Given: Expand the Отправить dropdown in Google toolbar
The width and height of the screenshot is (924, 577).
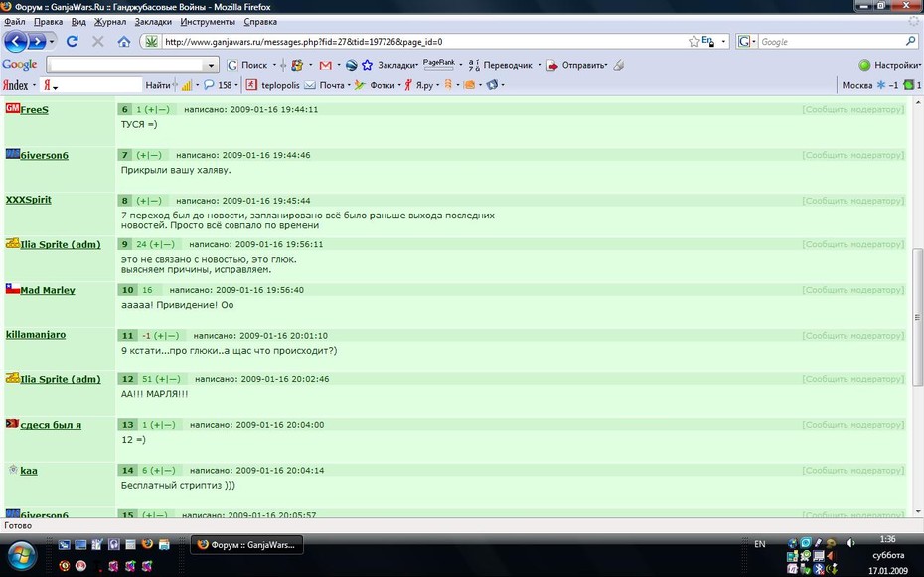Looking at the screenshot, I should (606, 65).
